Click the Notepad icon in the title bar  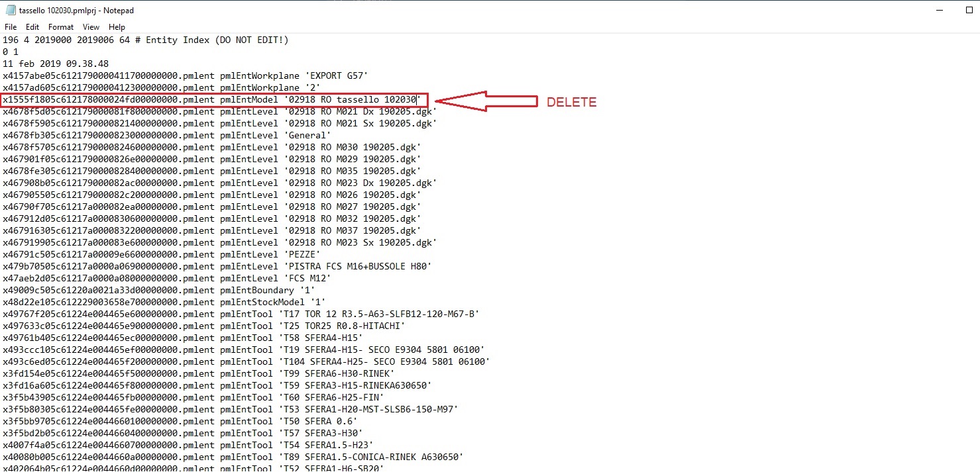coord(9,10)
